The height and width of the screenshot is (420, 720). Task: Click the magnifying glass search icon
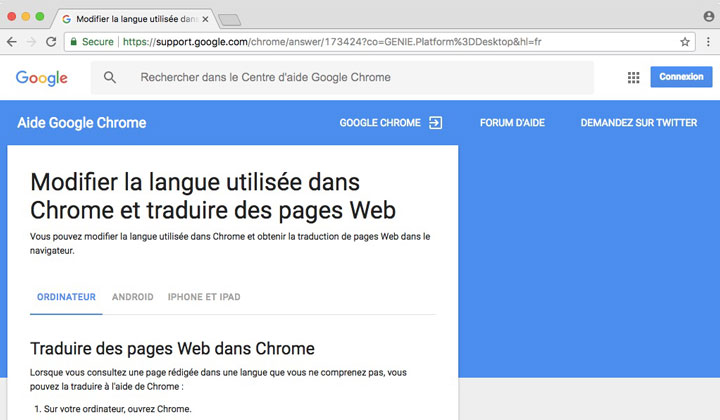(110, 77)
